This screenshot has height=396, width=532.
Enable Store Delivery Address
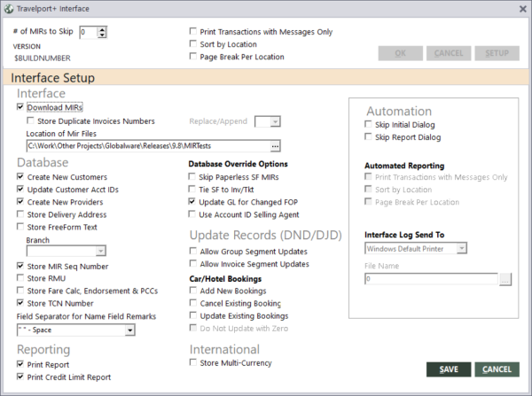click(20, 214)
